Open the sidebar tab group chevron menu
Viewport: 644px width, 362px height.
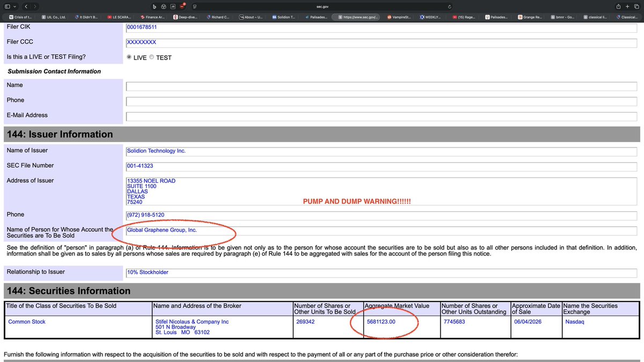14,6
